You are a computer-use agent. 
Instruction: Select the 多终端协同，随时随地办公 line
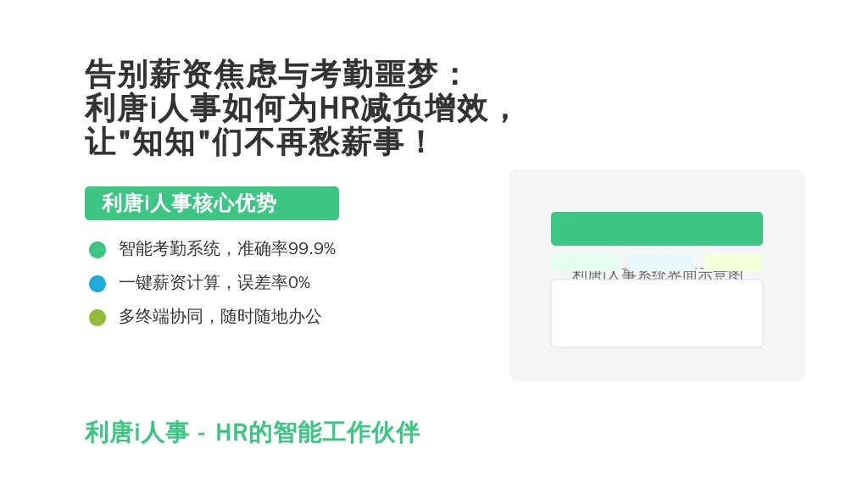pos(220,317)
